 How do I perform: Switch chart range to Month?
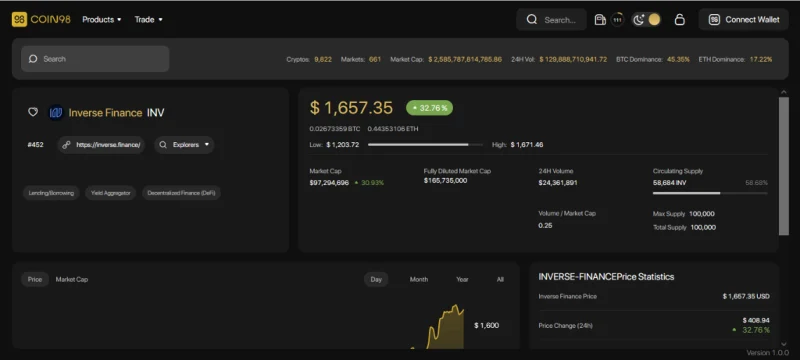point(418,279)
